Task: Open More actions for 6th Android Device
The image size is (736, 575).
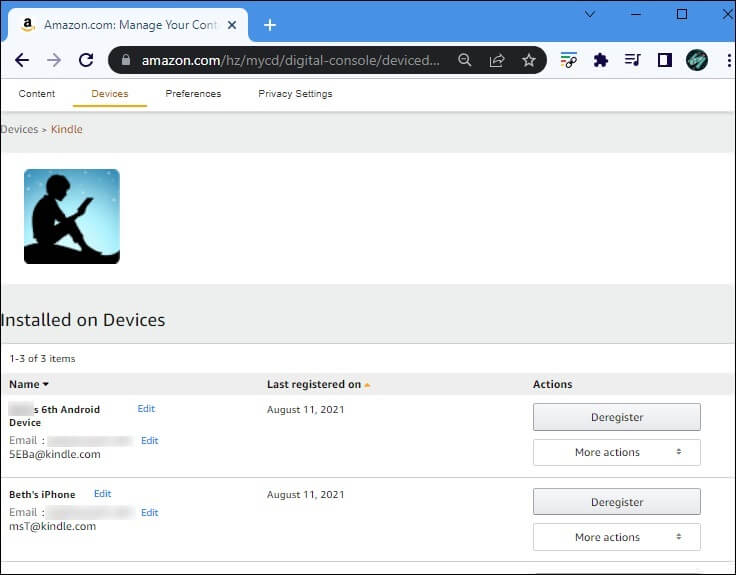Action: [617, 452]
